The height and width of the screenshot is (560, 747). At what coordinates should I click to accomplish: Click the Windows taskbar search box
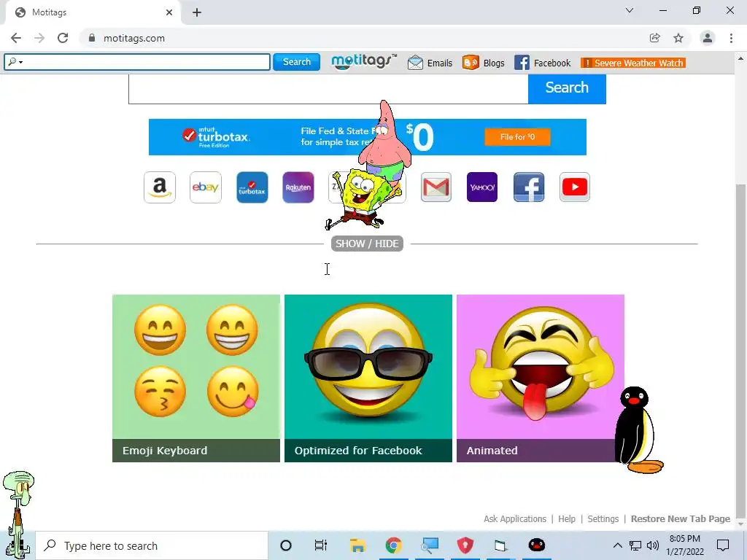[152, 545]
